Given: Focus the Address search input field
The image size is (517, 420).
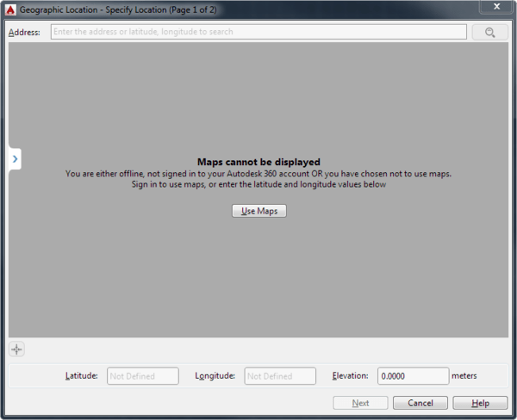Looking at the screenshot, I should 258,32.
